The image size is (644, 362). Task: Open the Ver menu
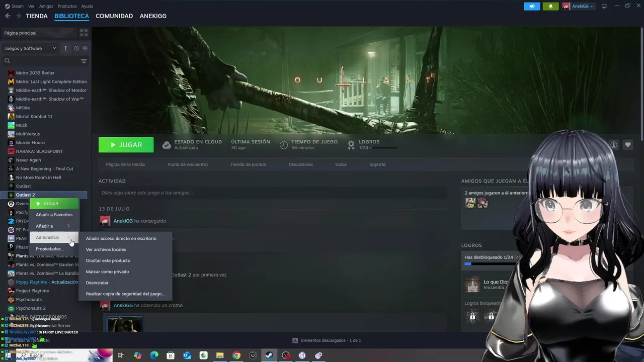31,6
